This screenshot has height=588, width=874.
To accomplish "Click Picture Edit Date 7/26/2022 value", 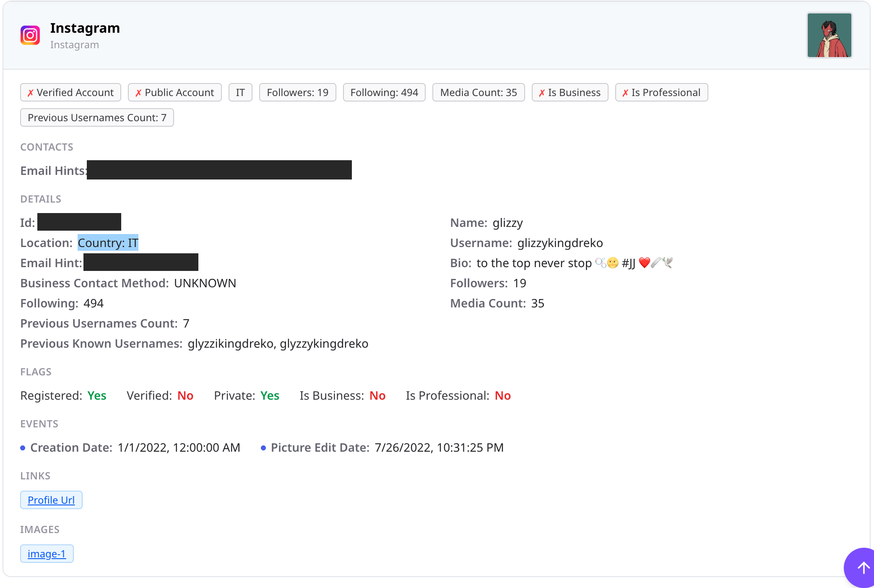I will pyautogui.click(x=439, y=448).
